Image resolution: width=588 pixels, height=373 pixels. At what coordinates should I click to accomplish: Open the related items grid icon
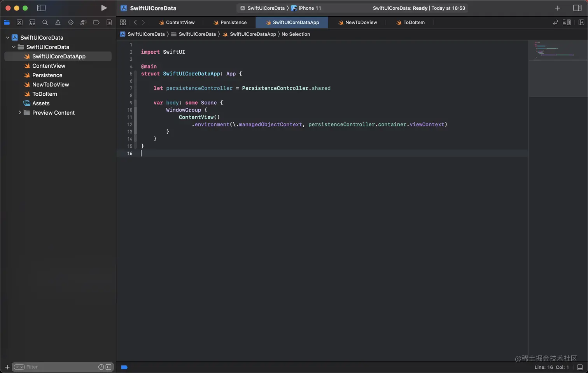[x=123, y=23]
